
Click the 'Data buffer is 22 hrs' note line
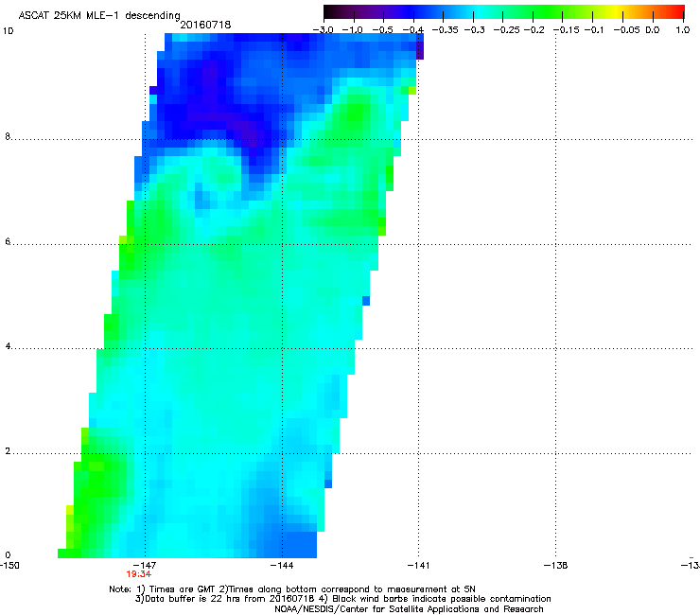pyautogui.click(x=342, y=599)
